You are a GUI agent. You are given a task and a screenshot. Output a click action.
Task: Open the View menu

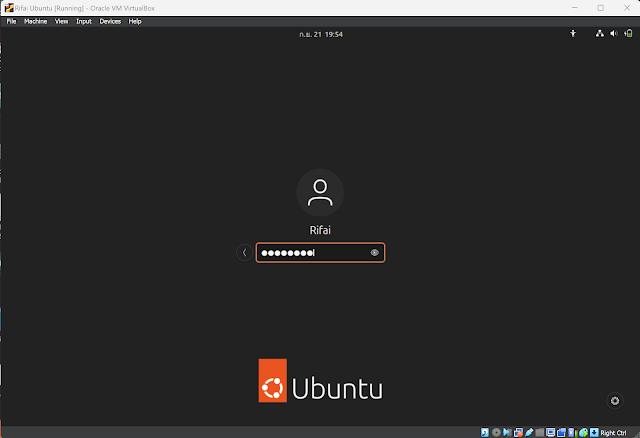click(61, 21)
